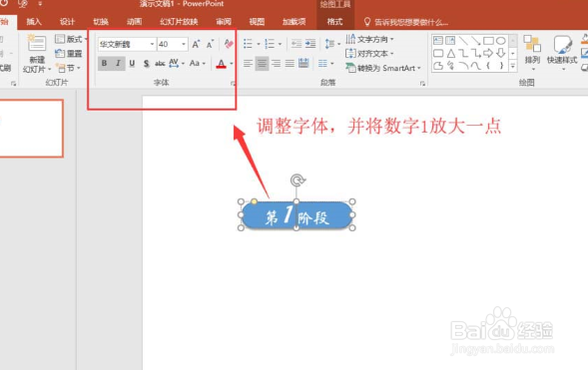588x370 pixels.
Task: Open the Align Text (对齐文本) menu
Action: [369, 54]
